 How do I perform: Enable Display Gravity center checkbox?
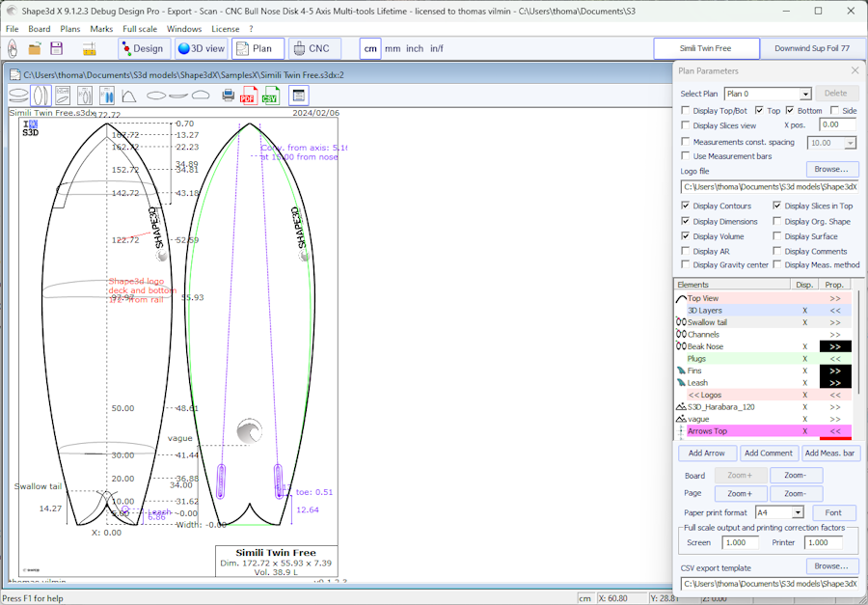tap(686, 265)
